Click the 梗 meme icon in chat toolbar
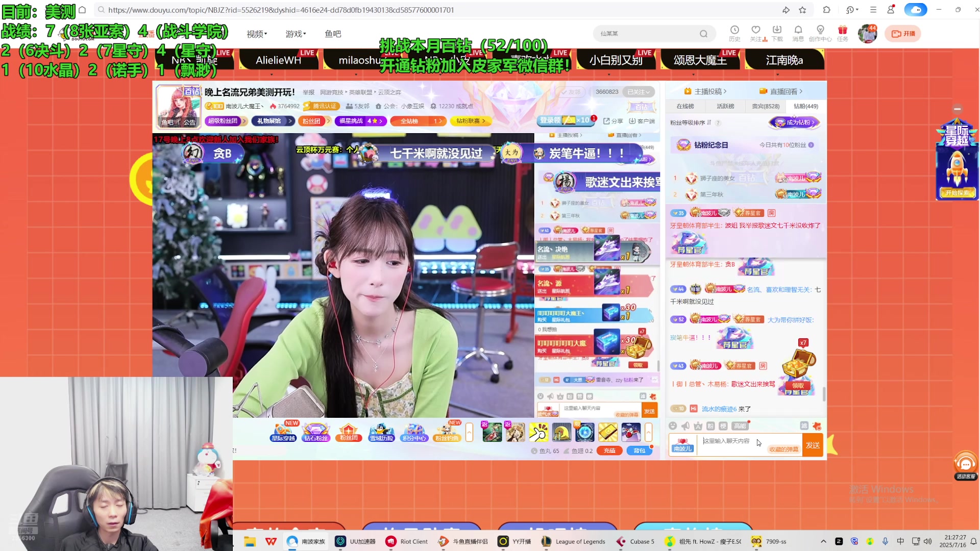Viewport: 980px width, 551px height. pos(723,426)
